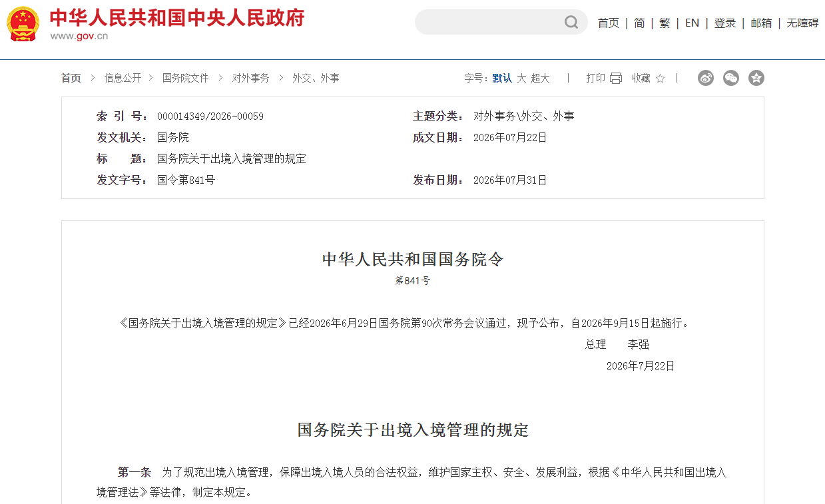Open 对外事务 breadcrumb
This screenshot has width=825, height=504.
251,78
